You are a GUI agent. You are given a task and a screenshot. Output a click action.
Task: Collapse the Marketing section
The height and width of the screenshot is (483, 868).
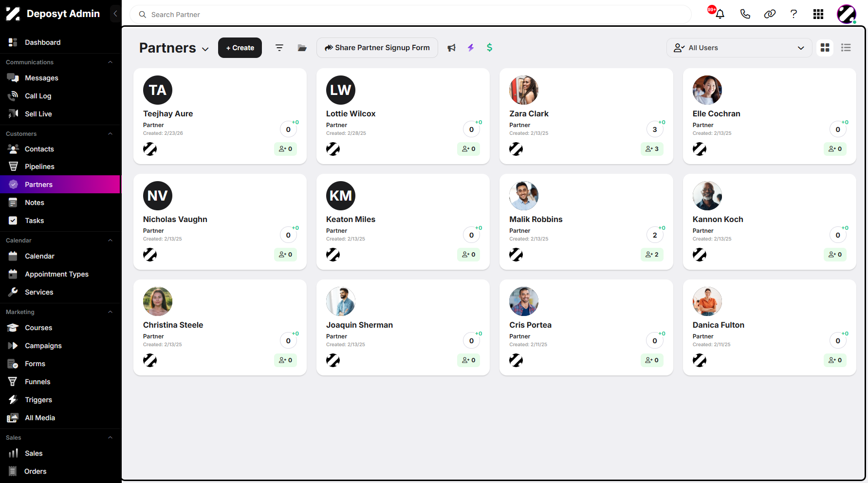pos(110,312)
